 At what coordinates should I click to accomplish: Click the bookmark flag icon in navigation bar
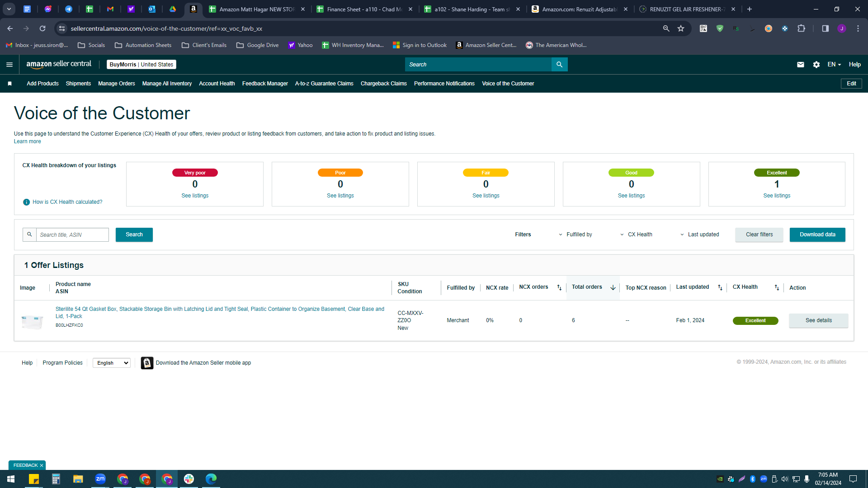point(10,84)
